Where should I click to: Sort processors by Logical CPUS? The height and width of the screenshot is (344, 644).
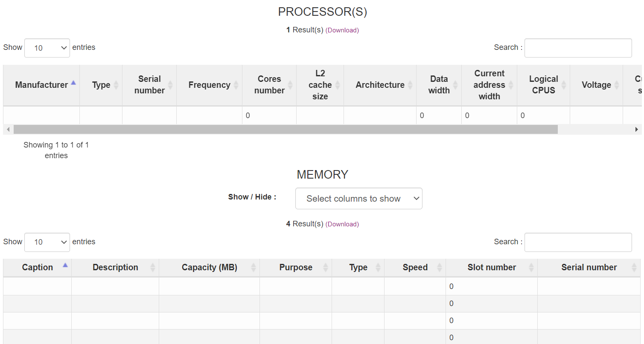544,85
